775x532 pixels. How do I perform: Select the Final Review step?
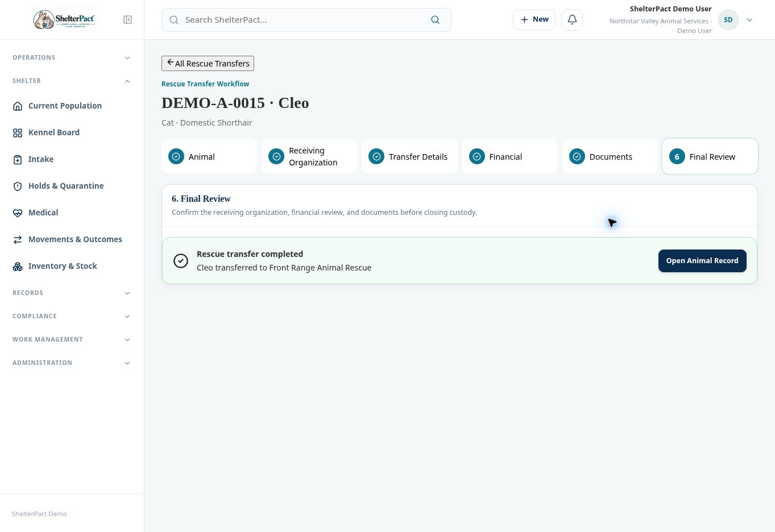[x=710, y=156]
